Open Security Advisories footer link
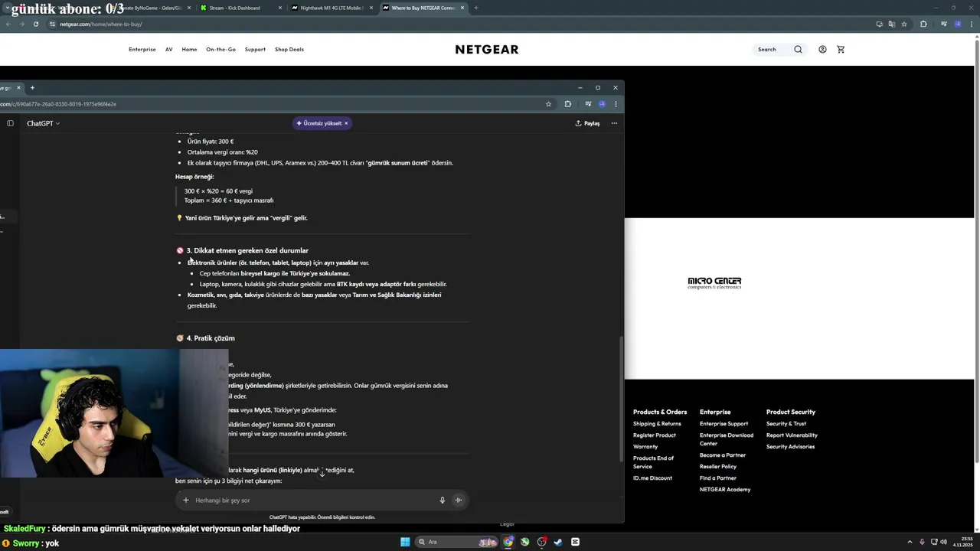The width and height of the screenshot is (980, 551). [790, 447]
